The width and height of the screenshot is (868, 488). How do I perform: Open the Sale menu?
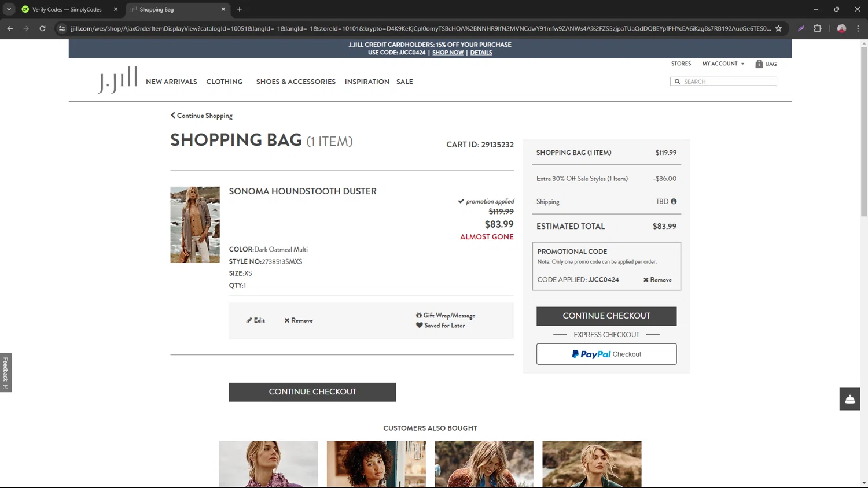(404, 82)
